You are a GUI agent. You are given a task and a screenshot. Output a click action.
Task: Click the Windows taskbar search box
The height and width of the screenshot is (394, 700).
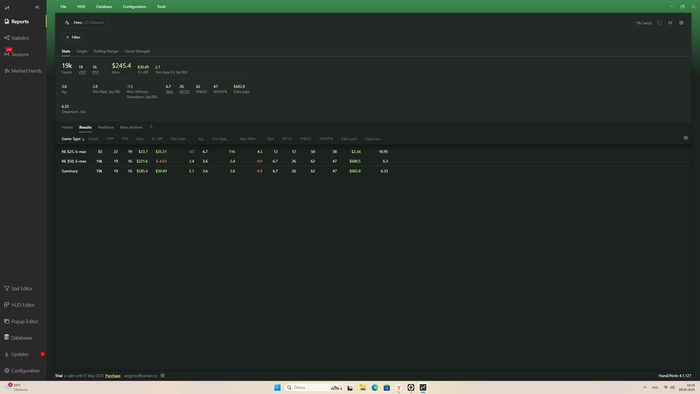point(314,387)
